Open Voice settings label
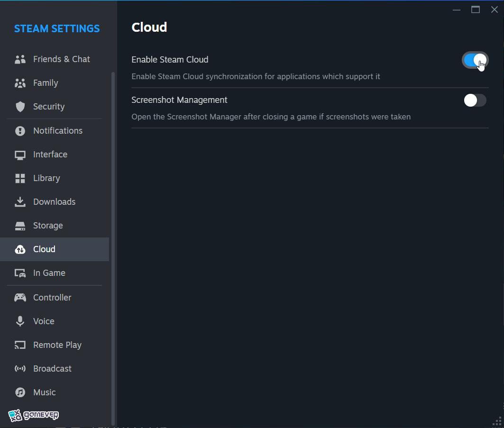504x428 pixels. click(x=44, y=321)
